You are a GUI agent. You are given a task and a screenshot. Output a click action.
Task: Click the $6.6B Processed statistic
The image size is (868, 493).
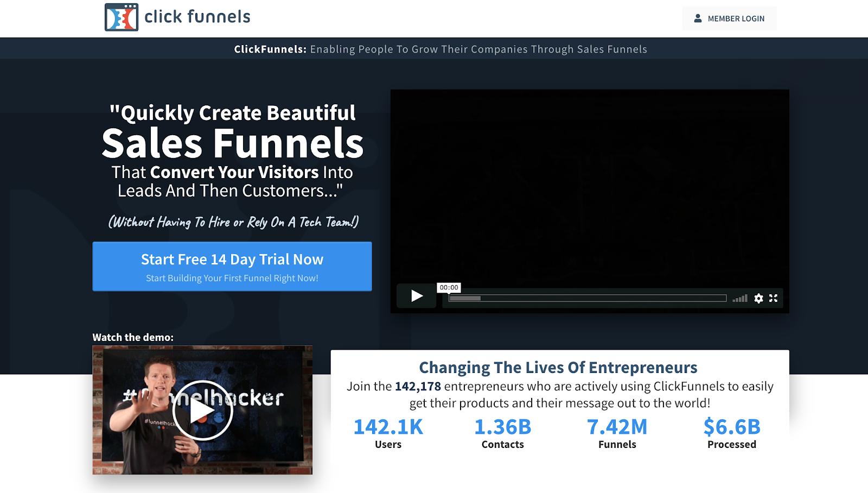pos(732,433)
